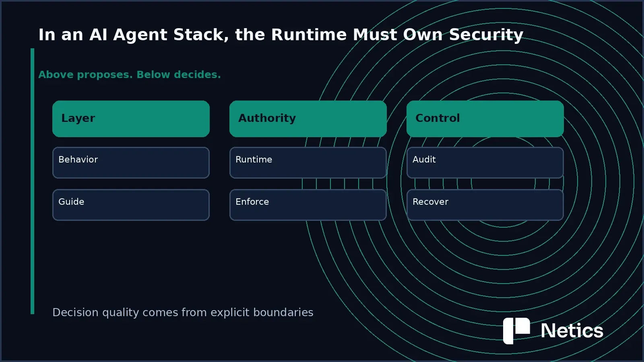This screenshot has width=644, height=362.
Task: Select the Guide card
Action: 131,205
